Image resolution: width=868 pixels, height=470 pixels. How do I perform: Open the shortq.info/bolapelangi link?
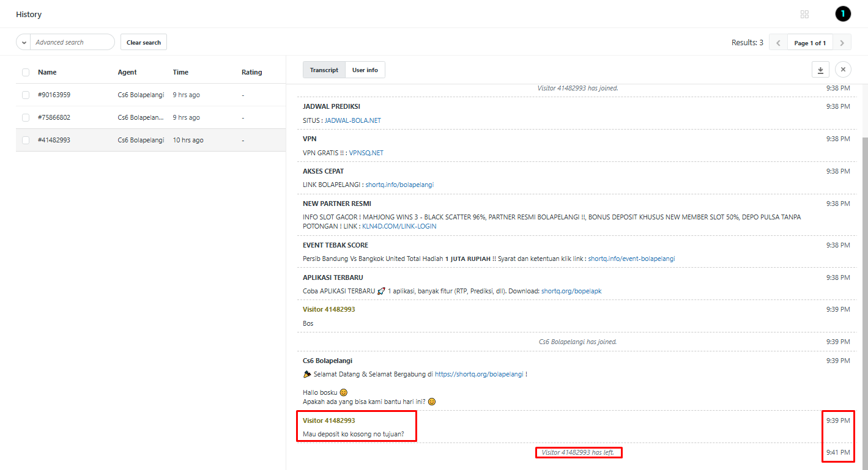[x=399, y=185]
